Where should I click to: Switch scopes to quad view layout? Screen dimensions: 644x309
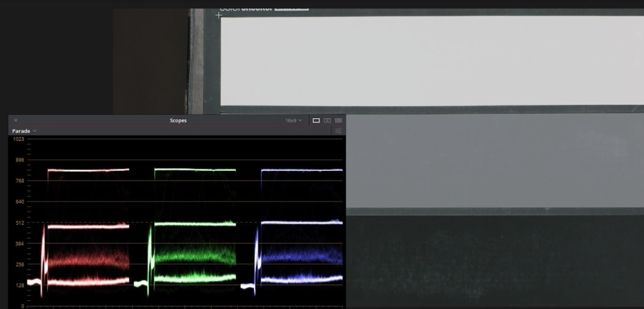coord(338,121)
